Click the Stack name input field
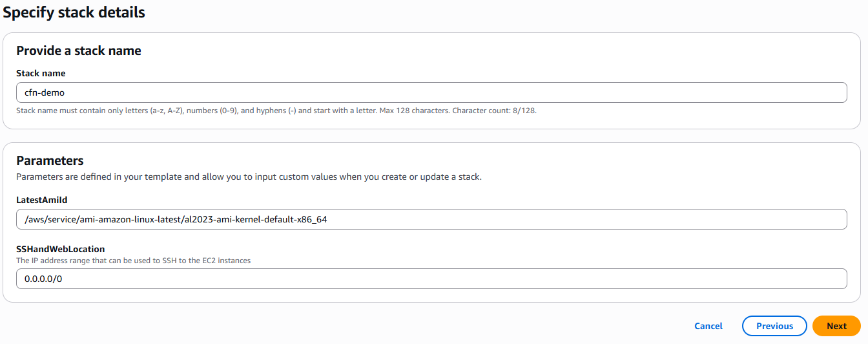Image resolution: width=868 pixels, height=344 pixels. [x=431, y=92]
